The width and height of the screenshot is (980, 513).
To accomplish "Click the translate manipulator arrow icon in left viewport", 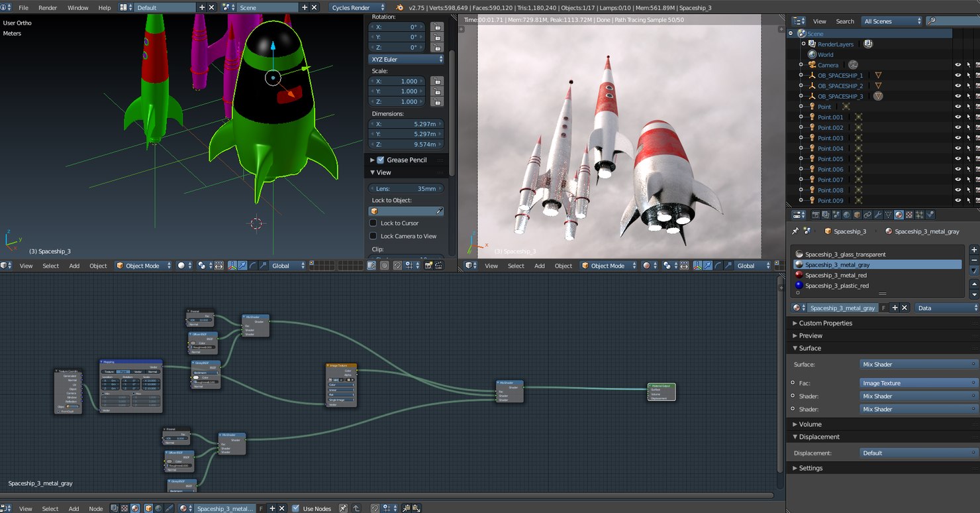I will [x=242, y=265].
